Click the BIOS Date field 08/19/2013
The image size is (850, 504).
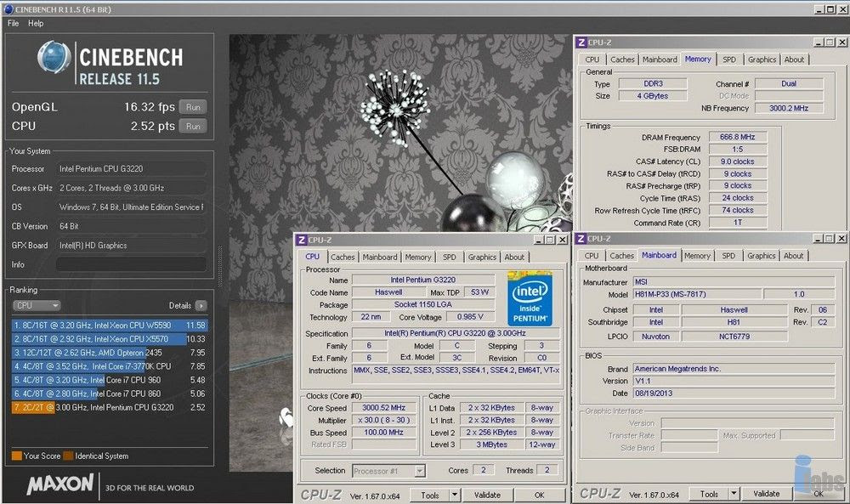click(734, 394)
